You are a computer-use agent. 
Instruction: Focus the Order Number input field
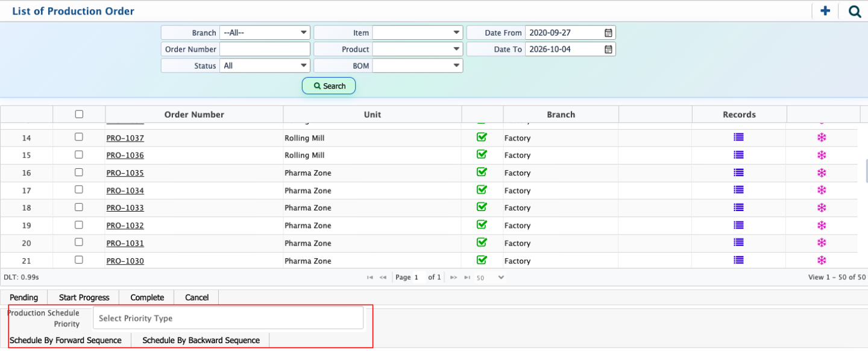pyautogui.click(x=265, y=49)
